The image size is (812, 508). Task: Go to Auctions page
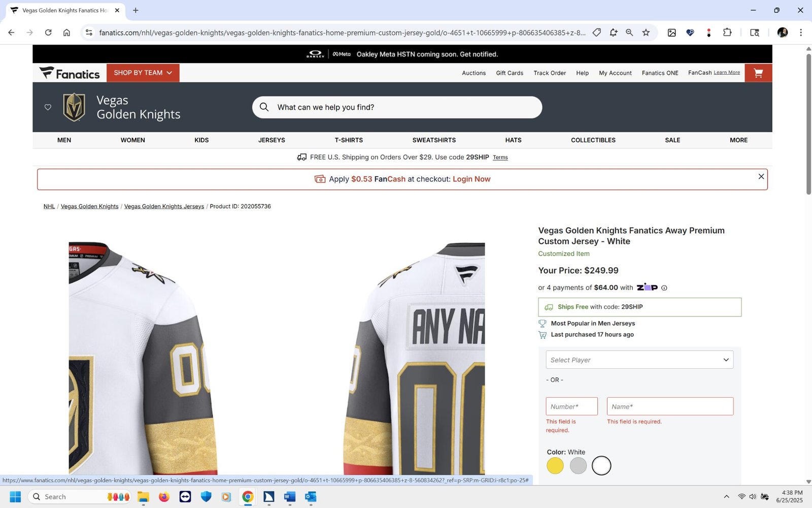[473, 73]
